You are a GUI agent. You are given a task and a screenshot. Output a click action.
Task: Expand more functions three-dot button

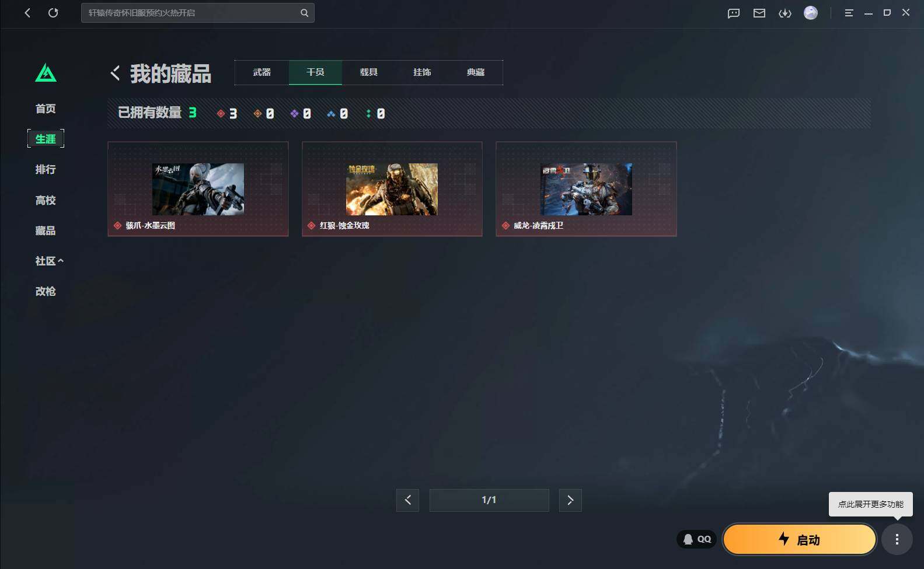[x=897, y=539]
